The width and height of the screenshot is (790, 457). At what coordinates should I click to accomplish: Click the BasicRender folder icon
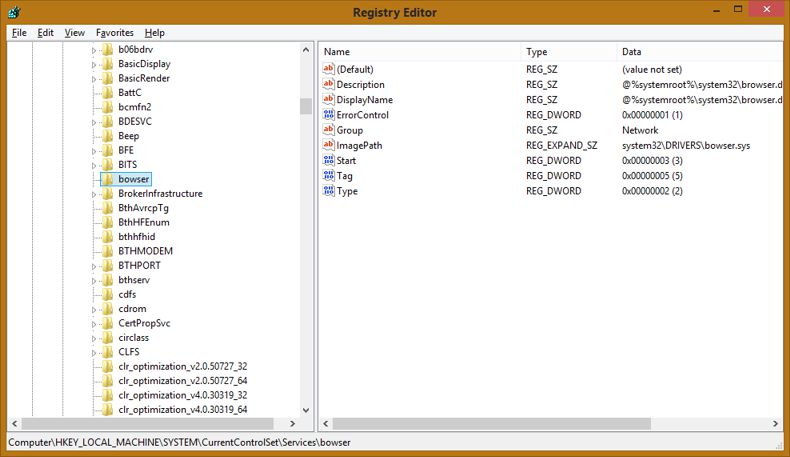click(x=107, y=78)
